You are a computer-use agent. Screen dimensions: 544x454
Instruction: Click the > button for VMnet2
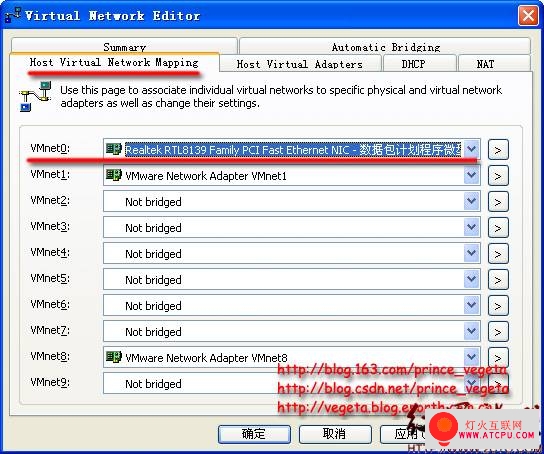coord(498,202)
